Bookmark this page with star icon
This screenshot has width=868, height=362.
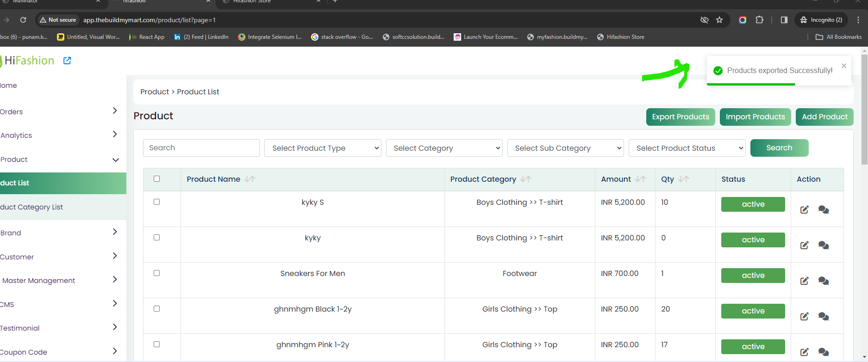pyautogui.click(x=719, y=20)
